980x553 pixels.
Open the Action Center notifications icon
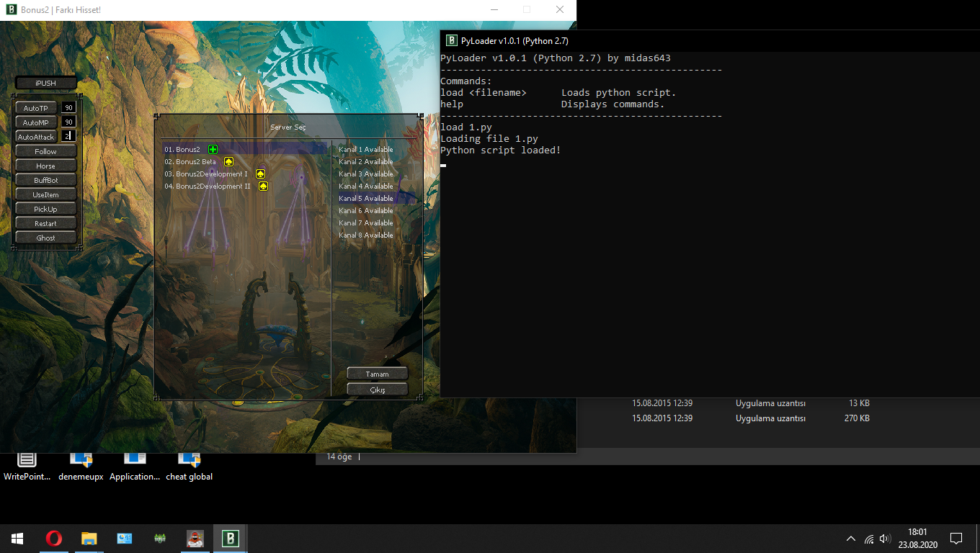point(956,539)
